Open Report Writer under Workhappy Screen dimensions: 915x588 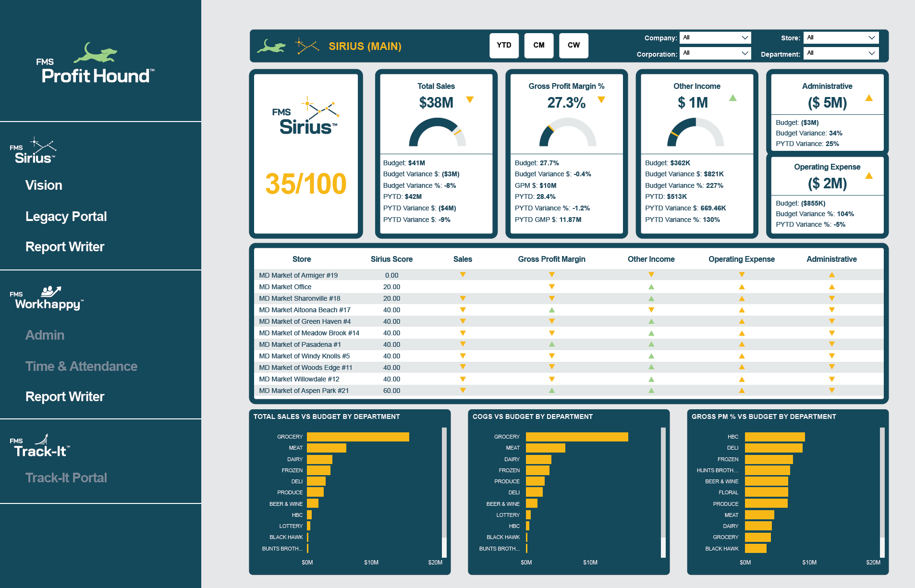pyautogui.click(x=64, y=397)
